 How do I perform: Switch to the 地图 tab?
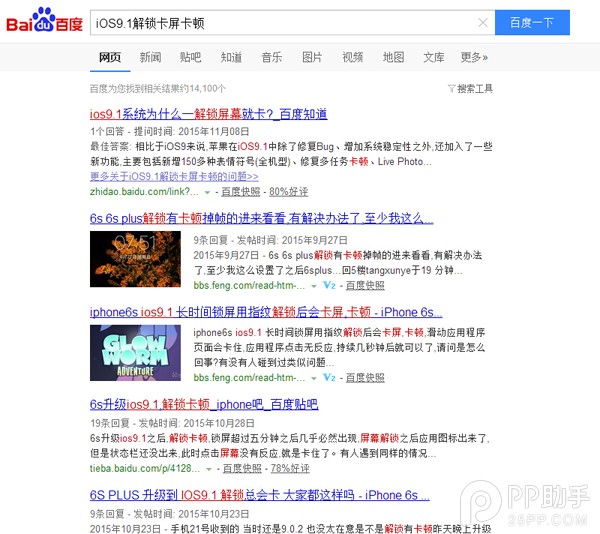point(393,57)
